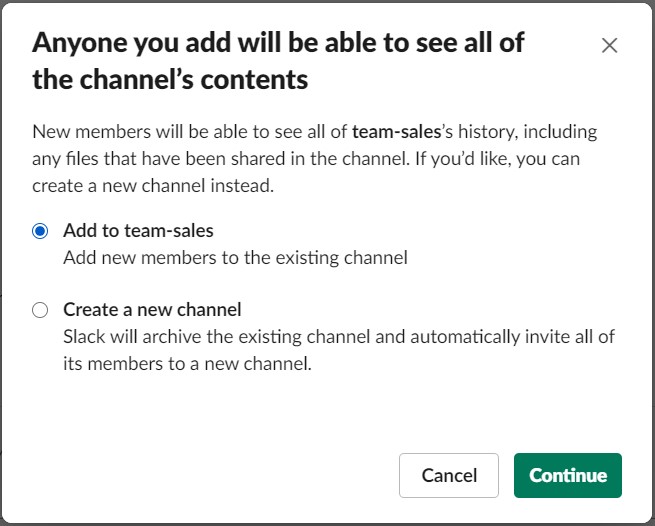Click the green Continue button

(568, 475)
